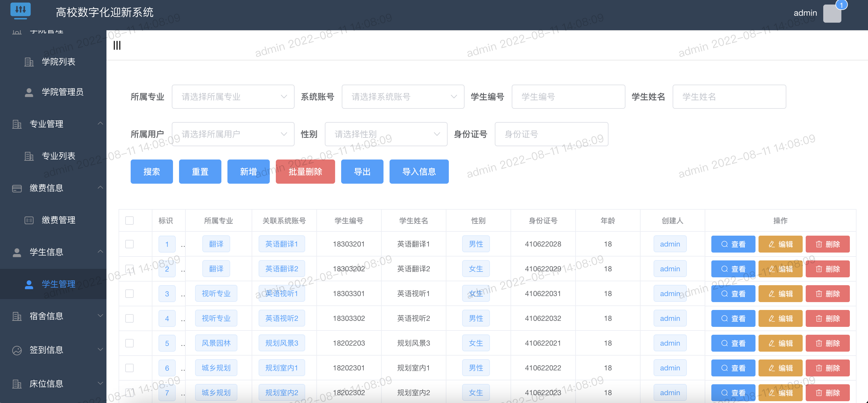Open the 签到信息 section icon

pos(17,350)
